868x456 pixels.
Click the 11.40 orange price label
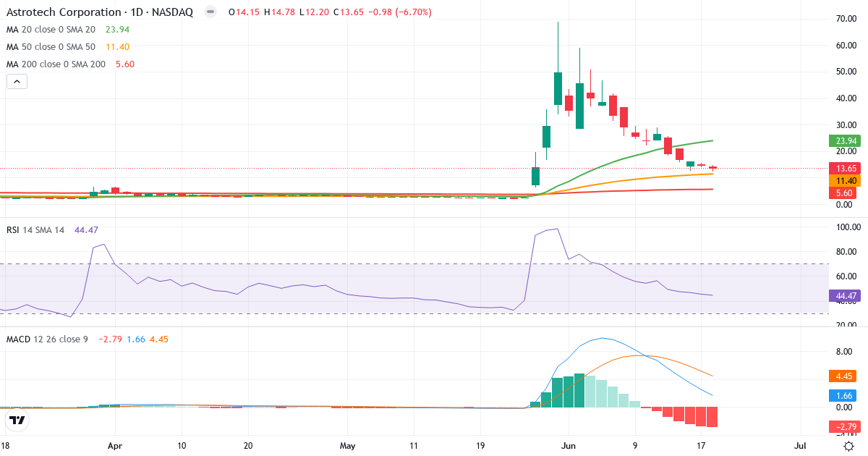pos(844,180)
